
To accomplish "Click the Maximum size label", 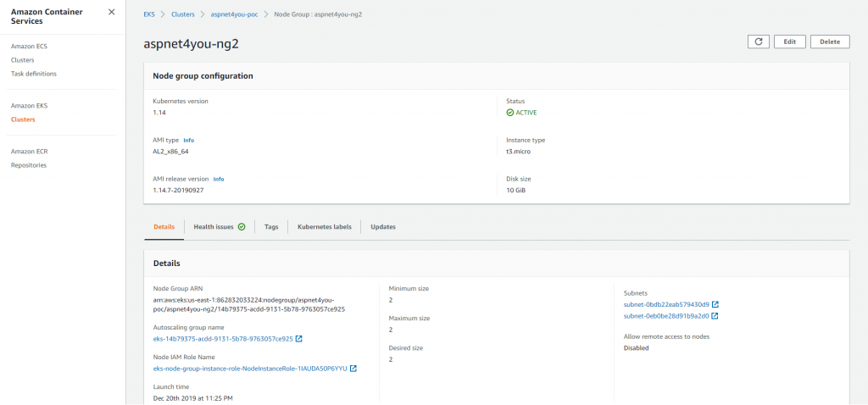I will (409, 319).
